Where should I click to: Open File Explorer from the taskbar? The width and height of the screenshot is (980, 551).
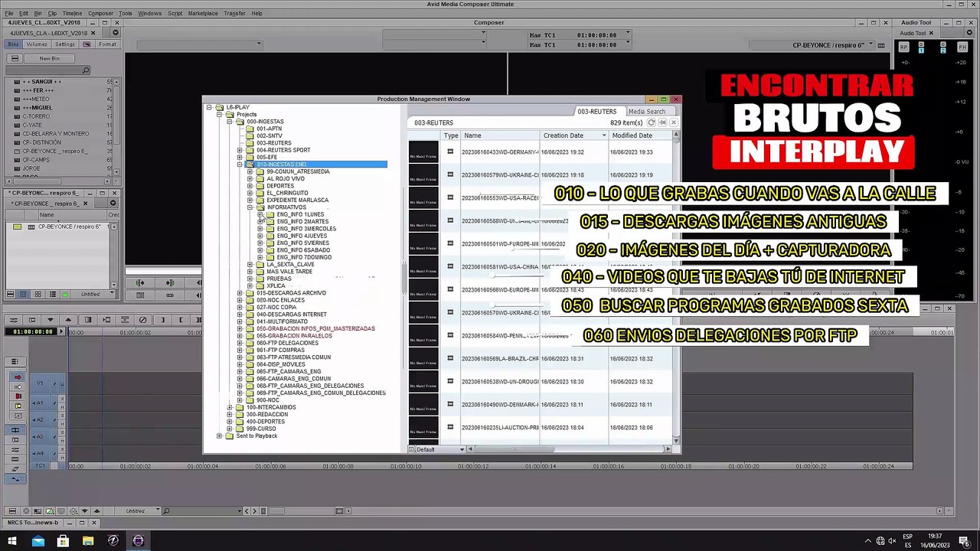click(x=88, y=541)
